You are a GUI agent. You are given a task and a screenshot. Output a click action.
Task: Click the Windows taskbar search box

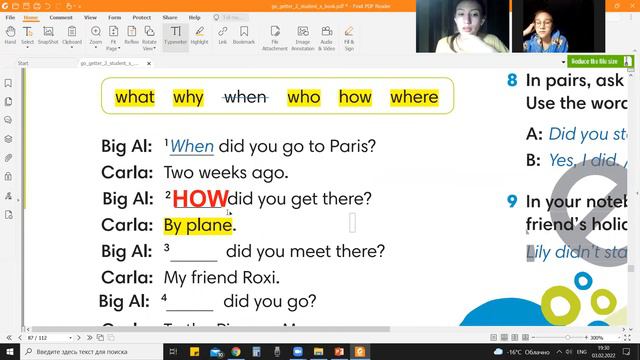[91, 351]
